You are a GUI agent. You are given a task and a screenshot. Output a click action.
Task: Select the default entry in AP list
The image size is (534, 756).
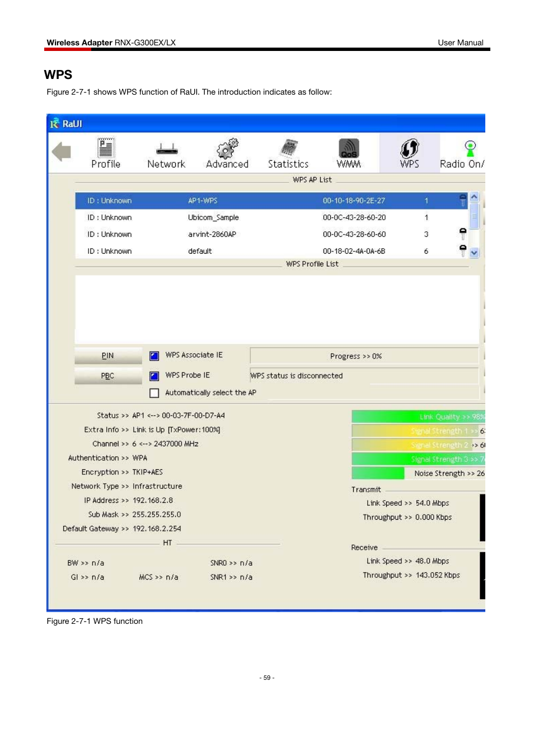pos(271,251)
